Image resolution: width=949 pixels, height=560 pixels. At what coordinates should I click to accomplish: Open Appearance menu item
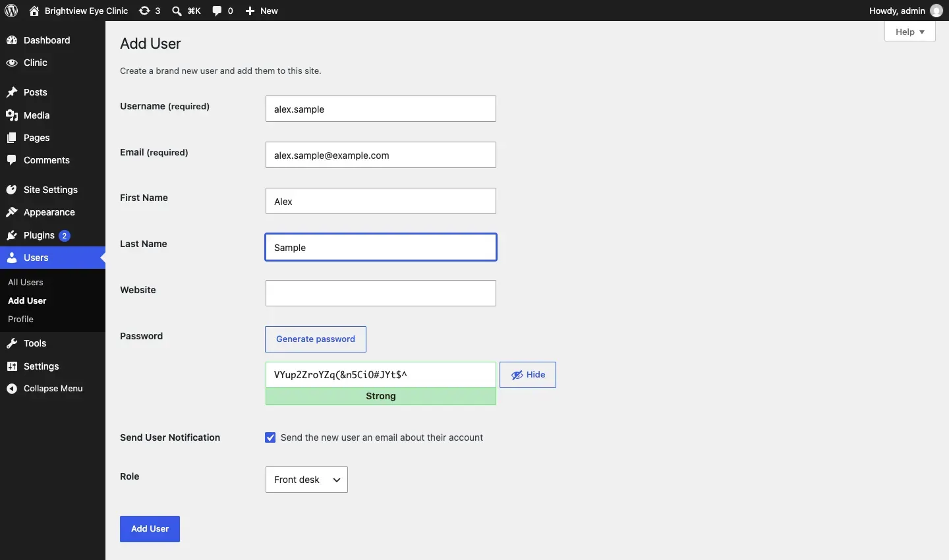[53, 212]
